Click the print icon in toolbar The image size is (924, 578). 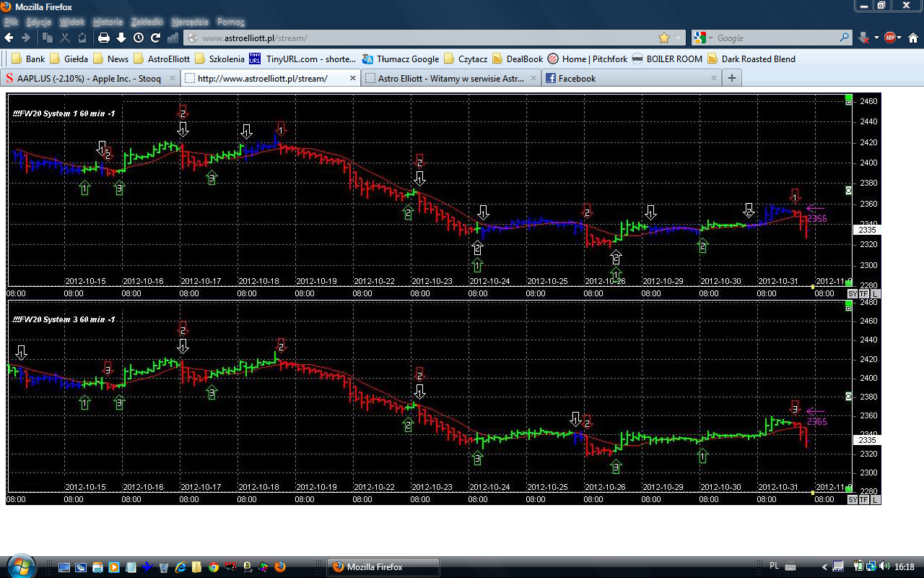[104, 38]
